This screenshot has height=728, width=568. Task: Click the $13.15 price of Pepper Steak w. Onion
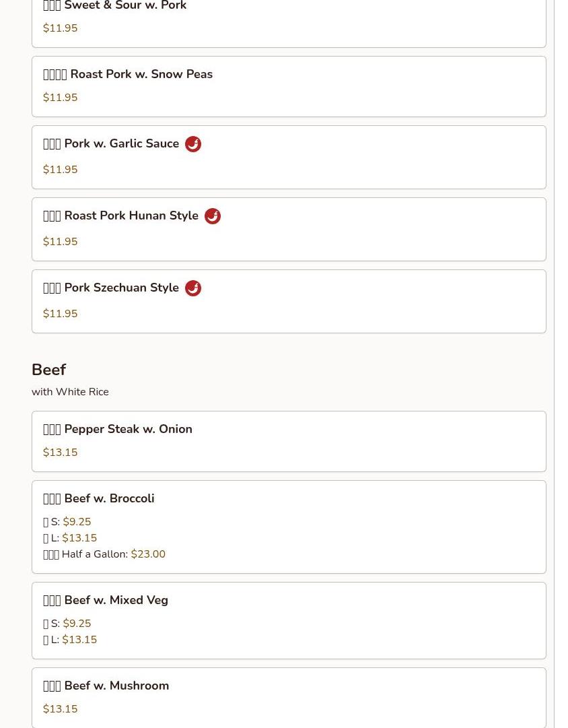point(61,452)
